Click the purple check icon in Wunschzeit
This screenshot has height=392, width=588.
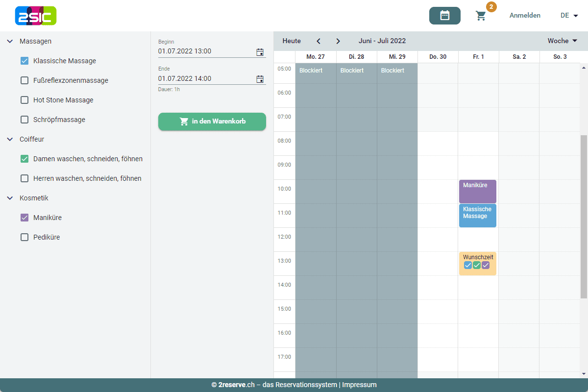[x=486, y=265]
